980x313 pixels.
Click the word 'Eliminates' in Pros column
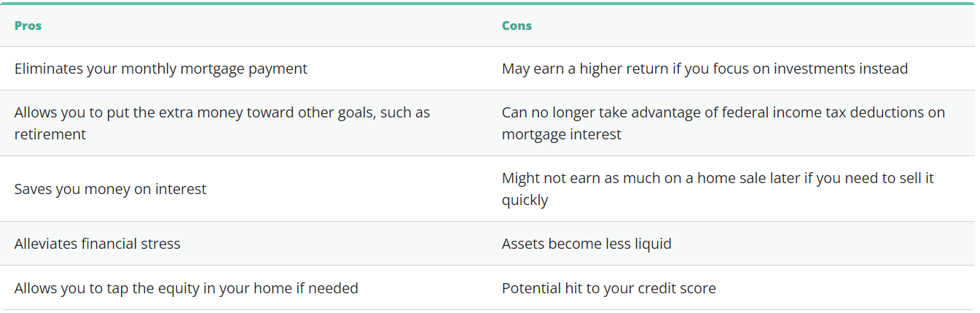[50, 69]
